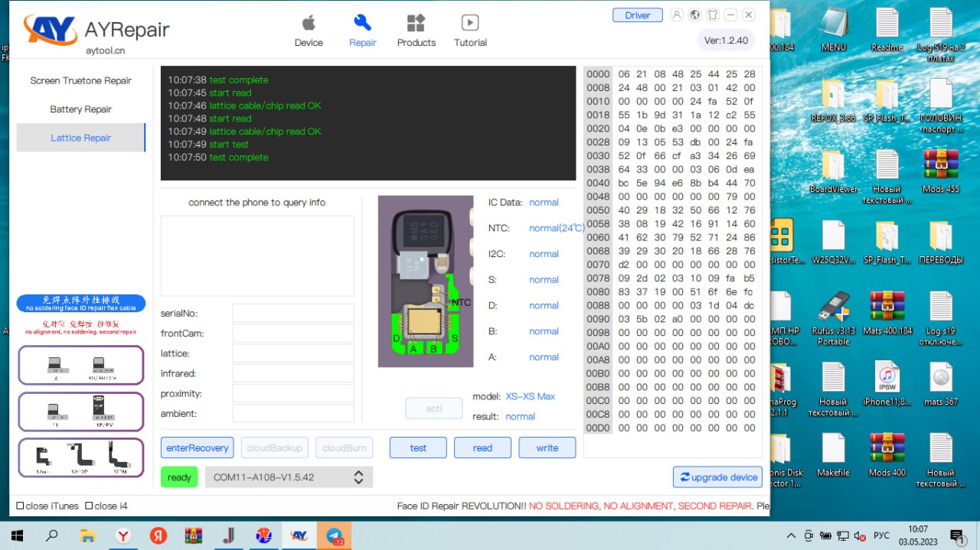This screenshot has width=980, height=550.
Task: Click the 12-series flex cable thumbnail
Action: tap(80, 457)
